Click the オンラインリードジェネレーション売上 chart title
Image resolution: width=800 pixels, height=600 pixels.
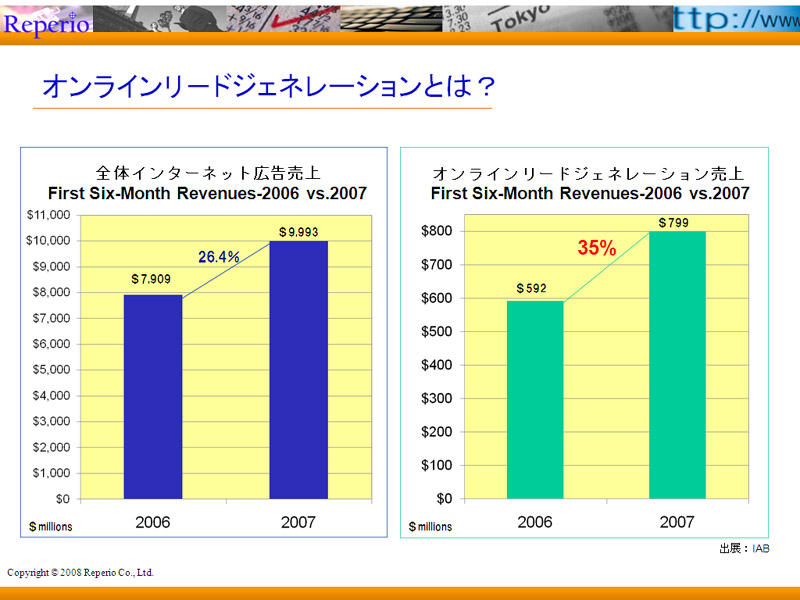click(x=589, y=173)
